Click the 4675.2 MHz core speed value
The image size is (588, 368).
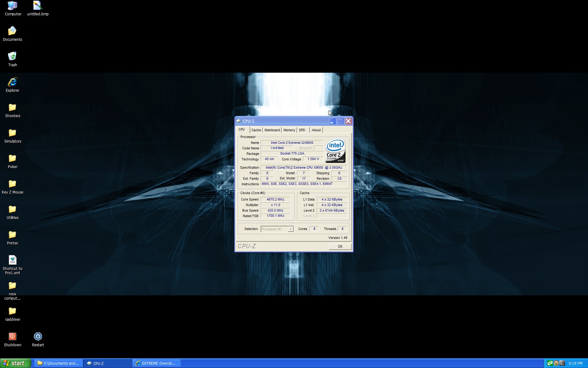tap(275, 199)
